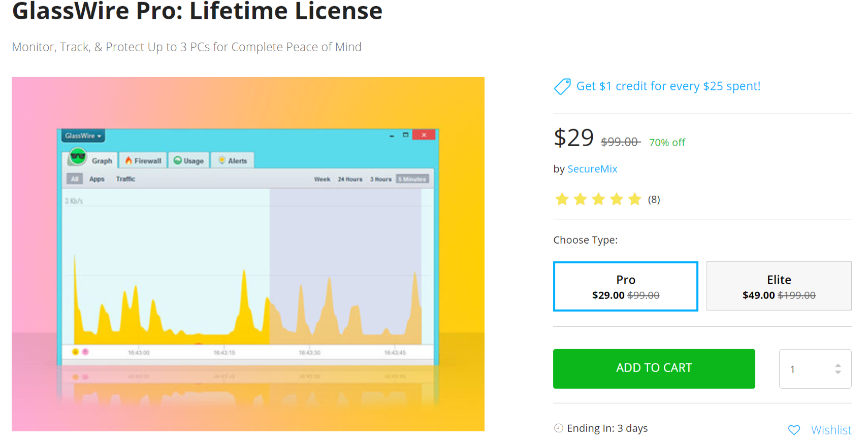Image resolution: width=868 pixels, height=441 pixels.
Task: Click the wishlist heart icon
Action: [794, 430]
